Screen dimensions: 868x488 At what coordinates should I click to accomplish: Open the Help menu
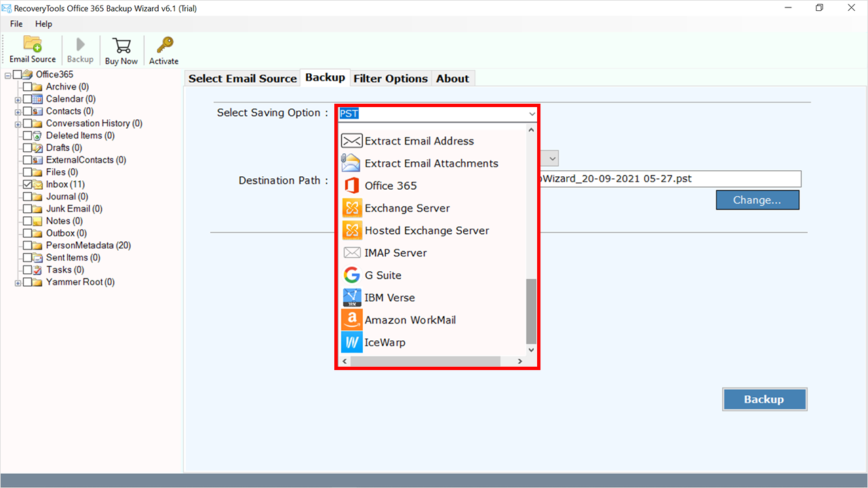point(43,24)
